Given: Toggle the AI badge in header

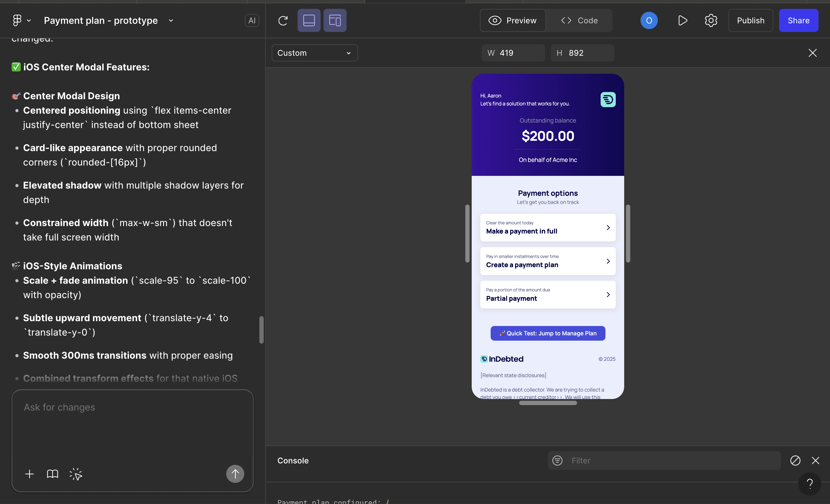Looking at the screenshot, I should pyautogui.click(x=252, y=21).
